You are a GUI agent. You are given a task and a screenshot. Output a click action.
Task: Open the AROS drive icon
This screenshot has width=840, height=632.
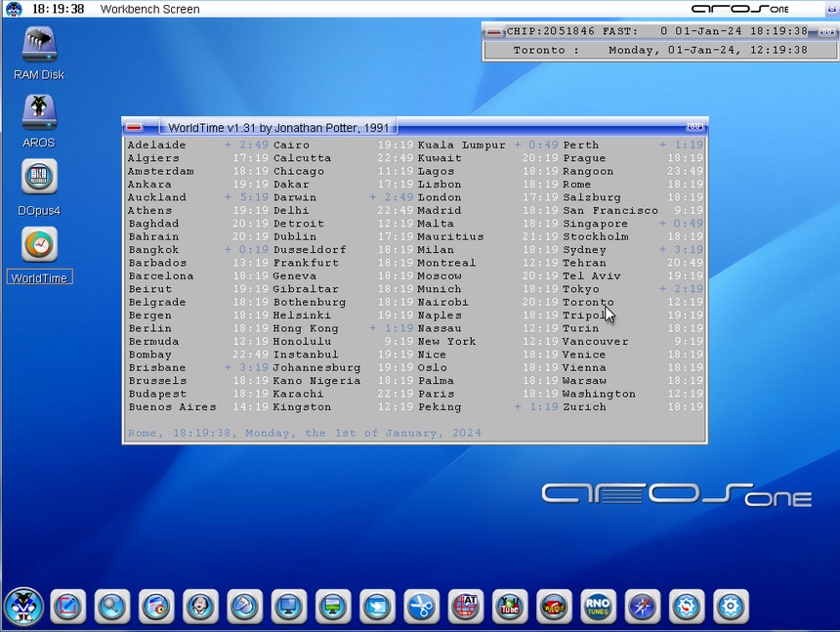39,113
